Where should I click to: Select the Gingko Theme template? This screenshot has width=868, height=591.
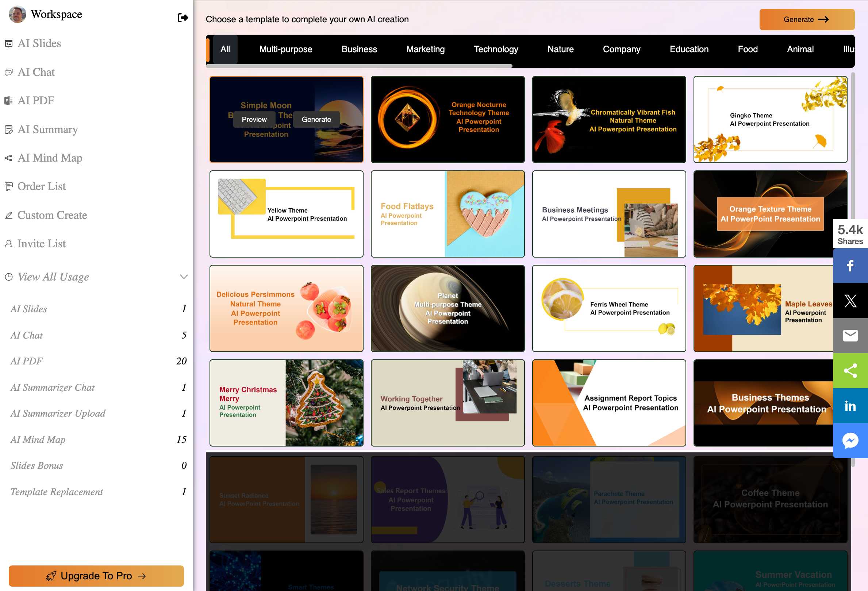pyautogui.click(x=770, y=119)
